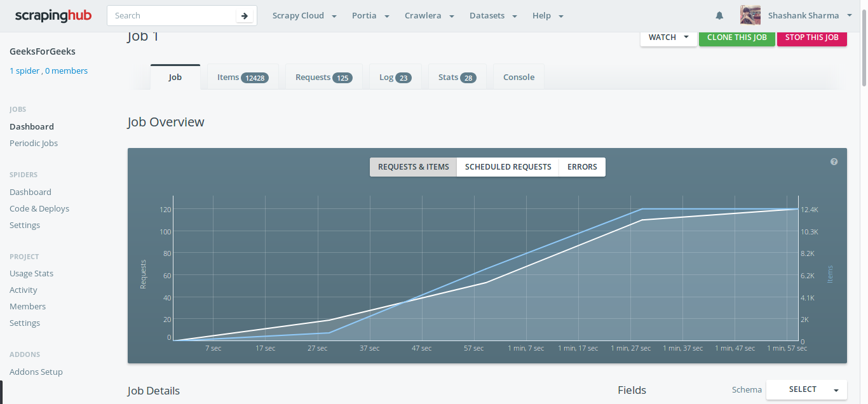This screenshot has height=404, width=868.
Task: Click the 27 sec time axis label
Action: click(317, 348)
